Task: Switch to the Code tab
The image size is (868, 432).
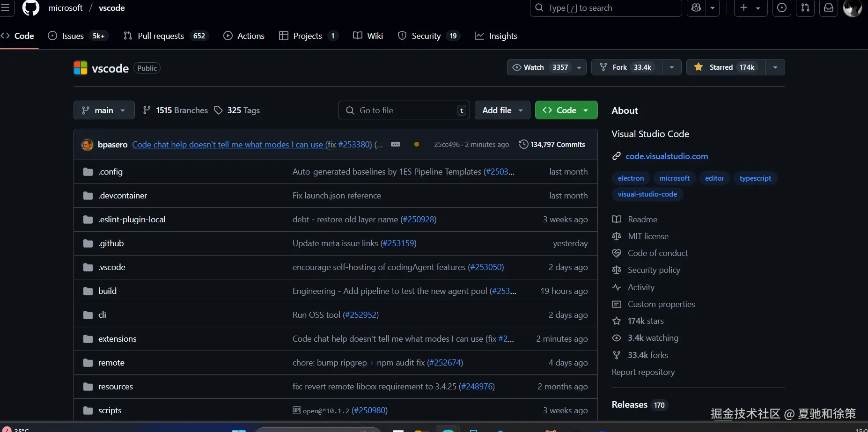Action: [18, 36]
